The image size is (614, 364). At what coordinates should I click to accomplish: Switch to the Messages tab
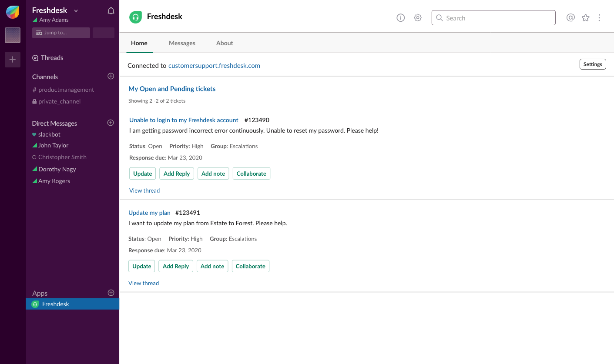[x=182, y=43]
